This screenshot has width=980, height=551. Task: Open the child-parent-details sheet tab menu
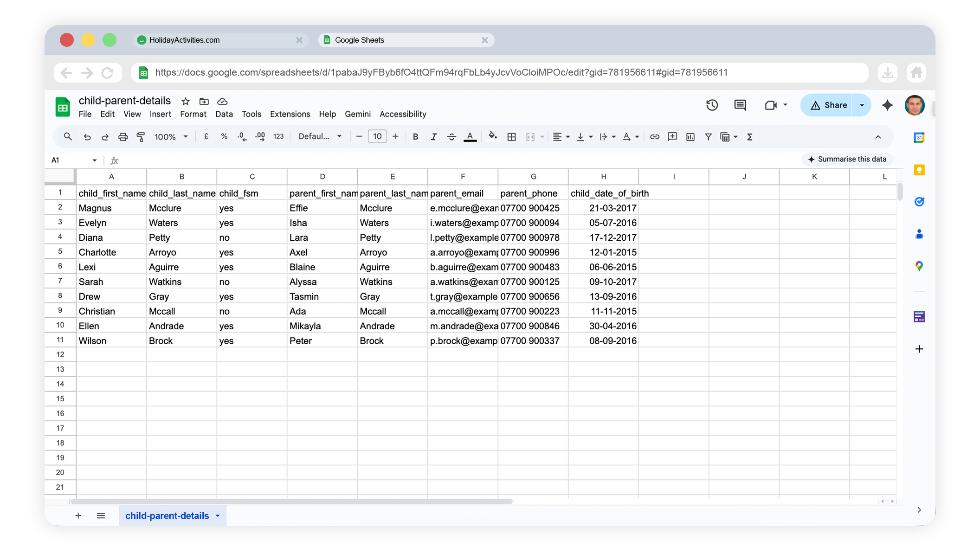[x=218, y=516]
